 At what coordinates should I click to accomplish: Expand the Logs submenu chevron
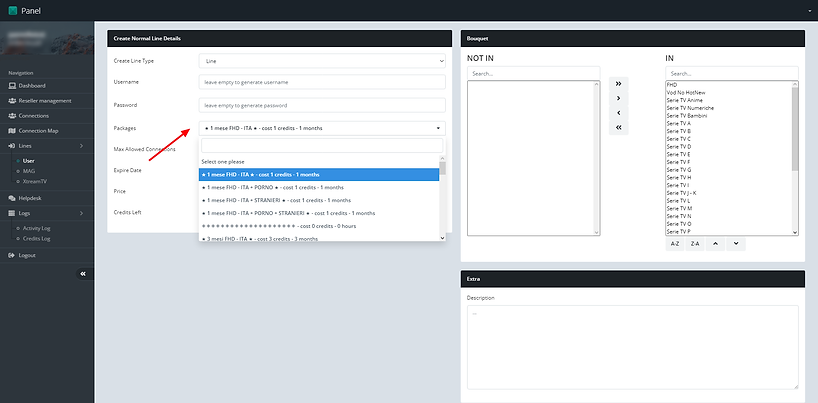click(x=81, y=214)
